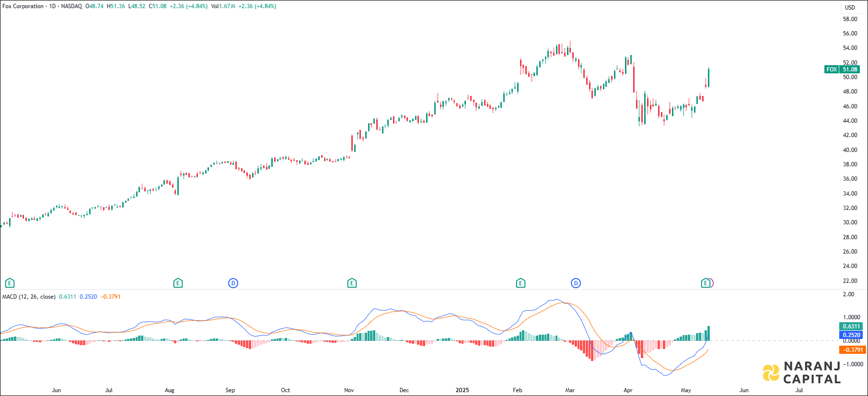Click the 22.00 price axis label
Image resolution: width=868 pixels, height=396 pixels.
point(850,281)
